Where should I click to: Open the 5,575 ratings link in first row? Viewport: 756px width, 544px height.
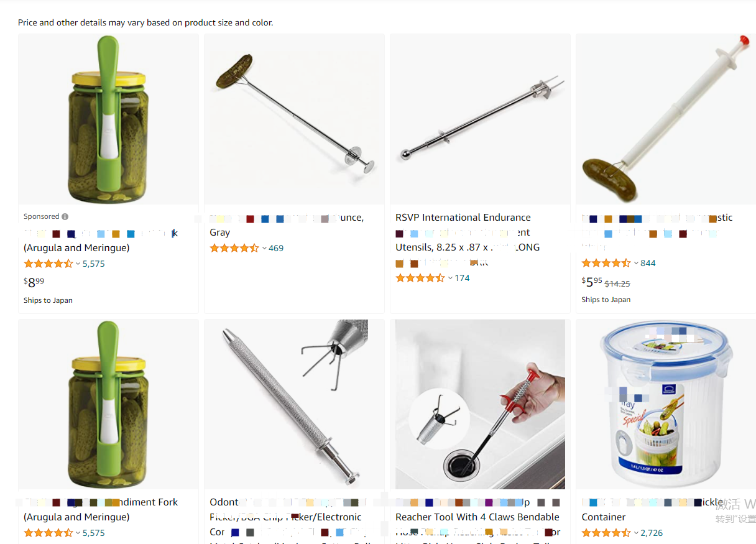click(x=94, y=264)
